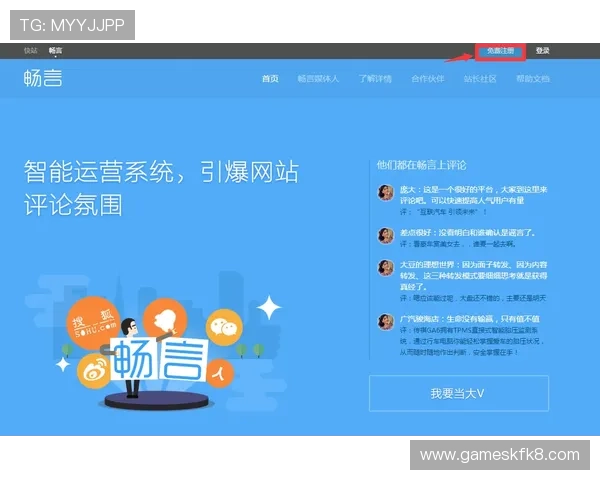Click the 免费注册 register button

point(500,51)
